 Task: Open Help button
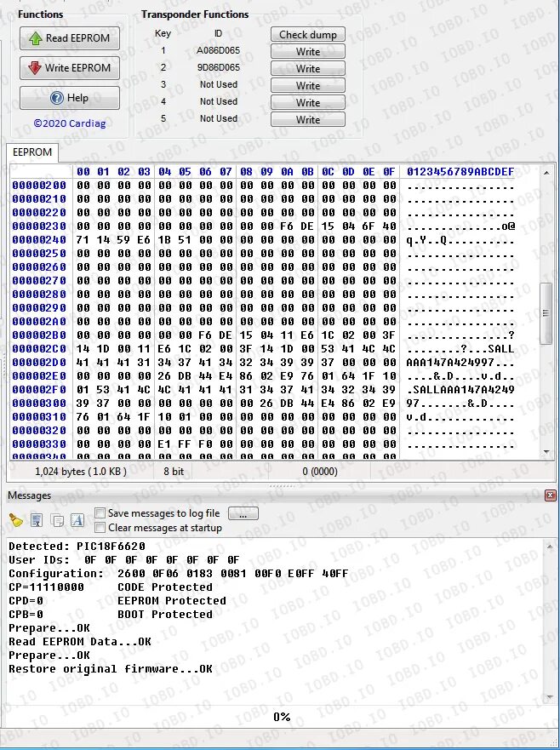click(70, 98)
